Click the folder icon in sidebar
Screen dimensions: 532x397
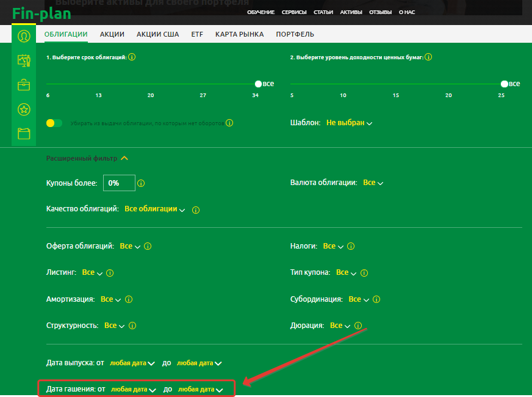pyautogui.click(x=24, y=134)
